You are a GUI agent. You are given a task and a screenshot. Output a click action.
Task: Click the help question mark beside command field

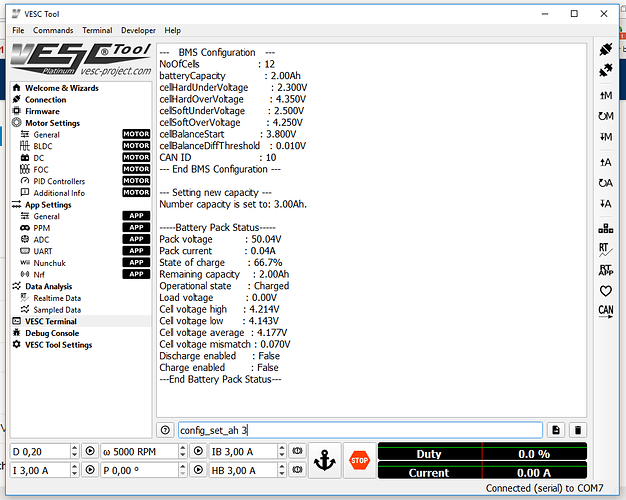pyautogui.click(x=165, y=430)
